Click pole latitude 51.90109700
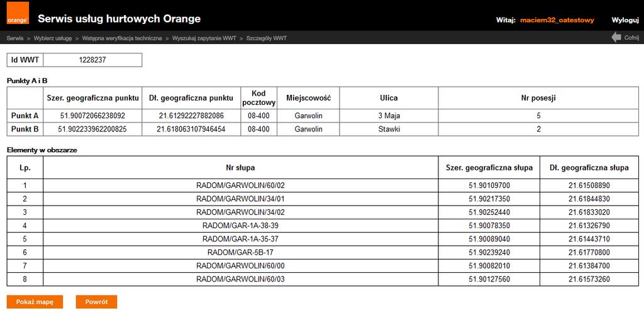This screenshot has width=644, height=313. click(x=489, y=185)
